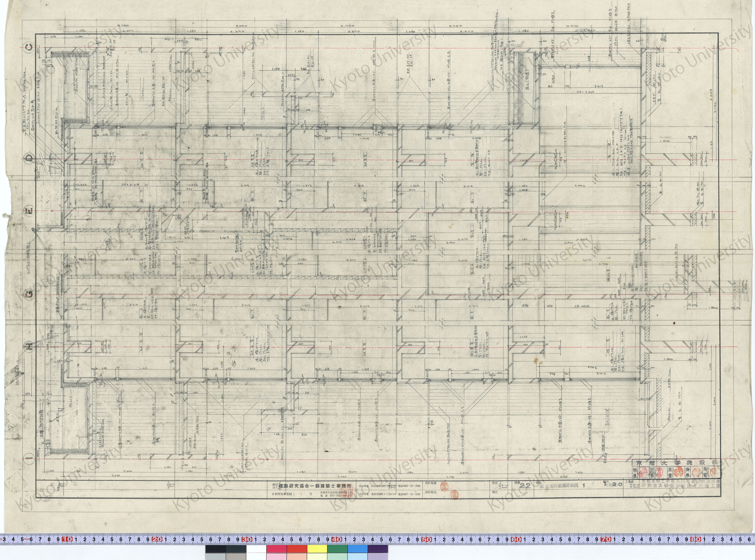This screenshot has height=560, width=755.
Task: Click the dark purple color patch
Action: 378,549
